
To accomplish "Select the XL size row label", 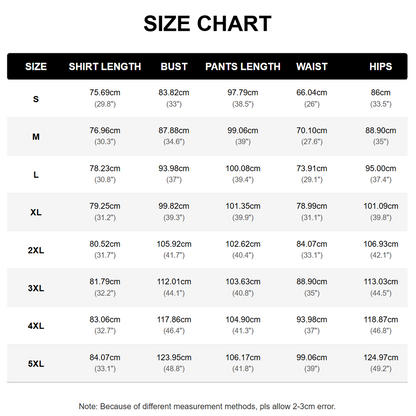I will coord(36,212).
